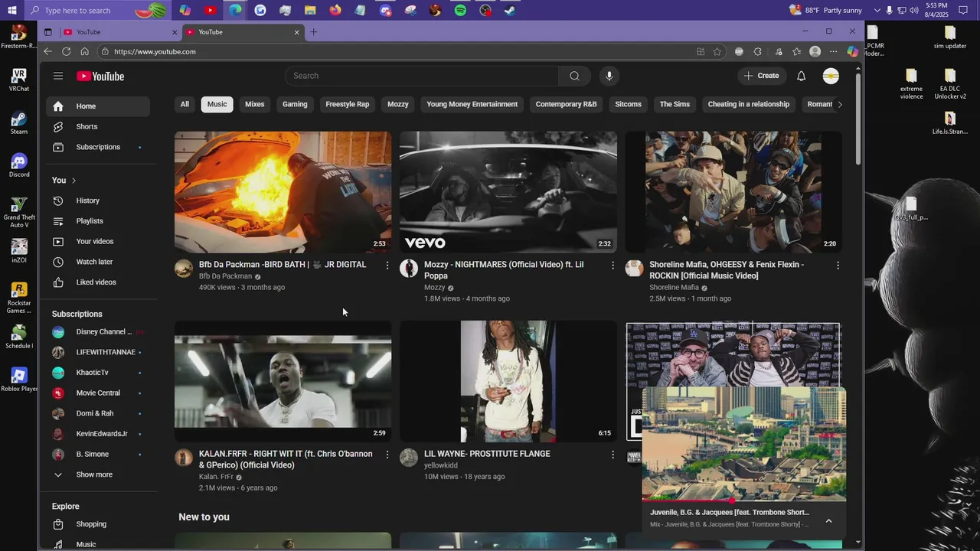Image resolution: width=980 pixels, height=551 pixels.
Task: Select the Freestyle Rap filter chip
Action: [348, 104]
